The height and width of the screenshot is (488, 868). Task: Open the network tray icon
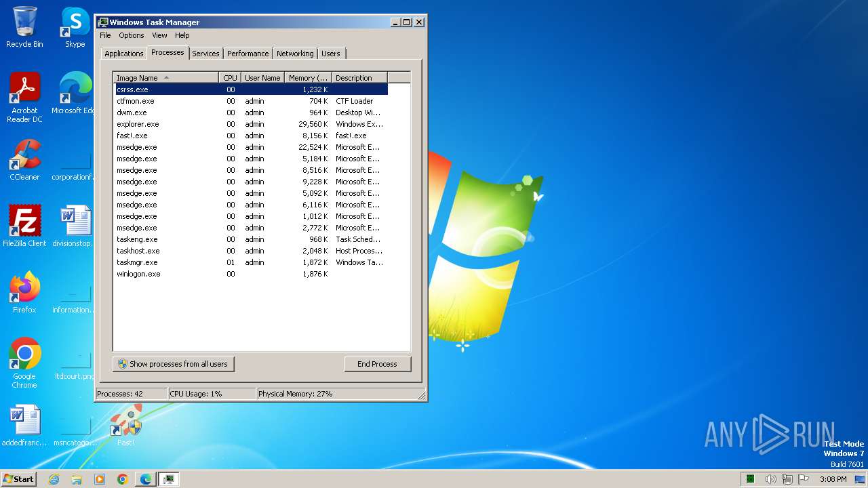tap(787, 479)
